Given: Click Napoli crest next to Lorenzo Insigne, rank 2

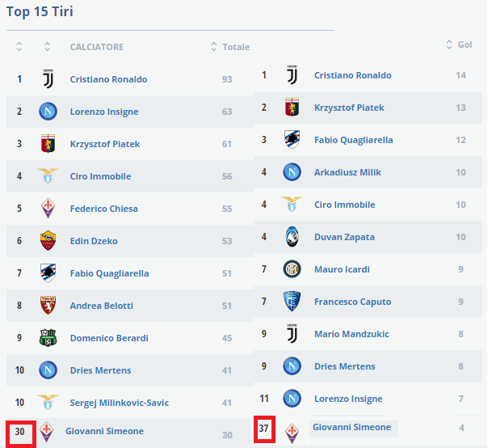Looking at the screenshot, I should click(48, 112).
